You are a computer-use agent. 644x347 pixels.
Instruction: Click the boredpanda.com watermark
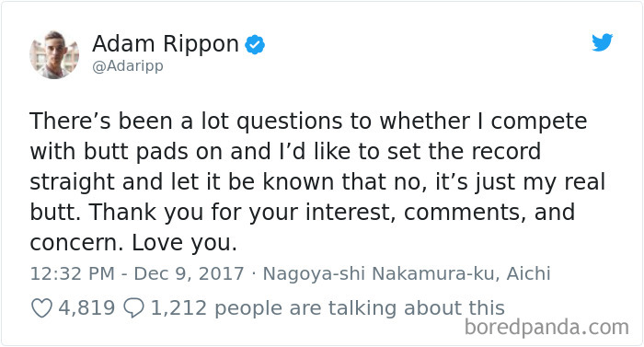pos(546,328)
